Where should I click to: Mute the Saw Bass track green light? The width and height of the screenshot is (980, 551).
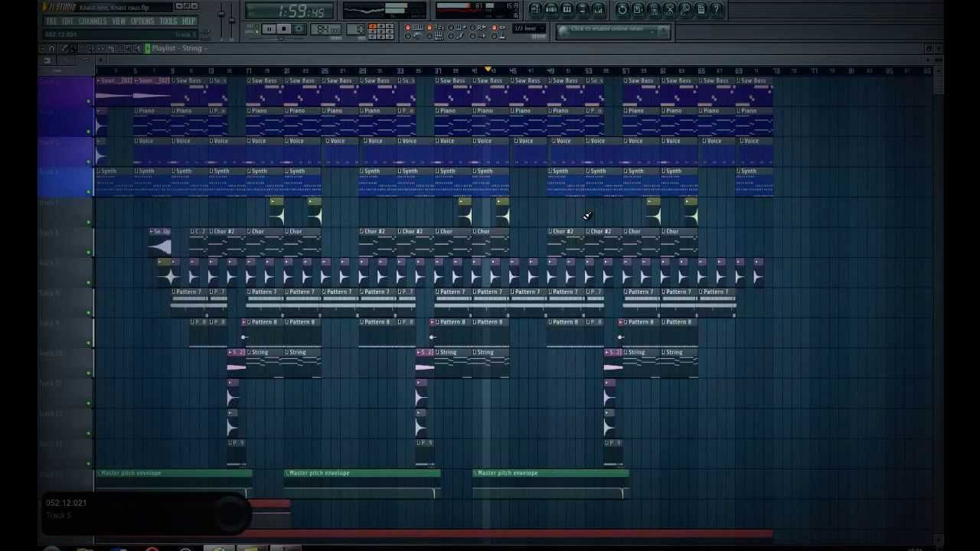pyautogui.click(x=89, y=101)
